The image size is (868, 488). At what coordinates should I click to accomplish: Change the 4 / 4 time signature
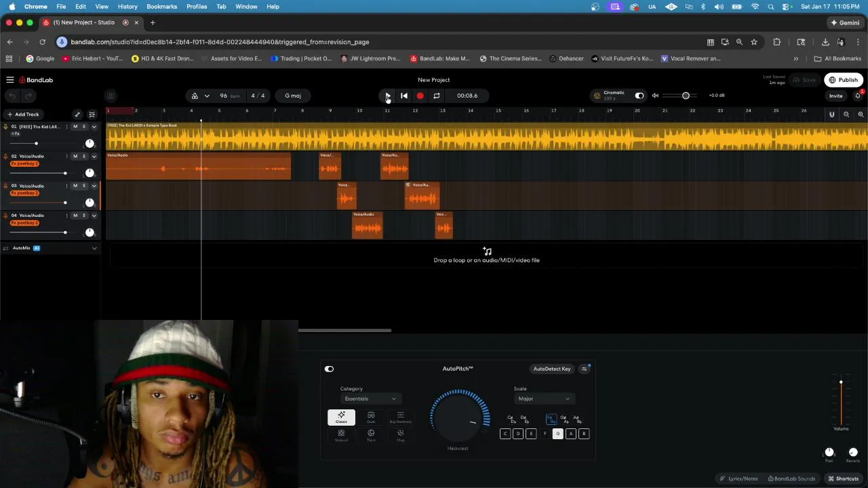(258, 96)
